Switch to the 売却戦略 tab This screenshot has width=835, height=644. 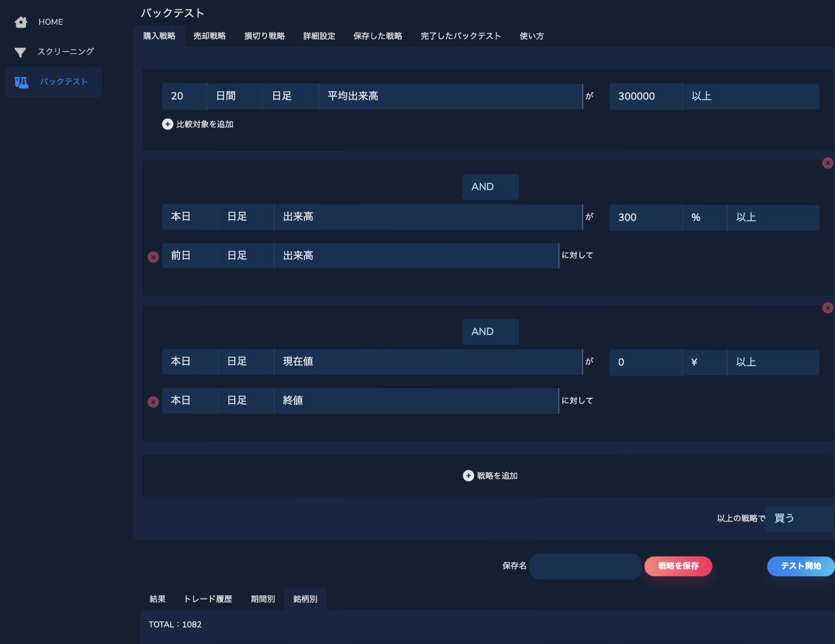tap(210, 36)
